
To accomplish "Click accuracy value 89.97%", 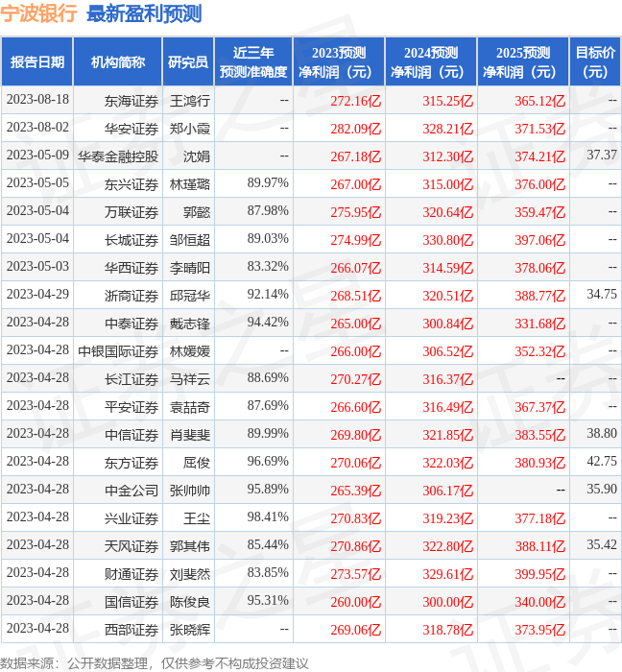I will click(x=268, y=183).
